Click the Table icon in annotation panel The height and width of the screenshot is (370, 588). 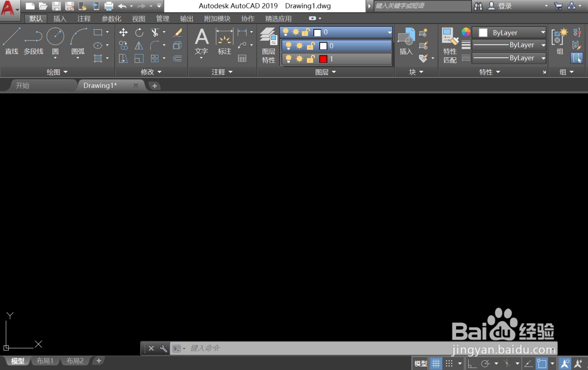(x=242, y=58)
